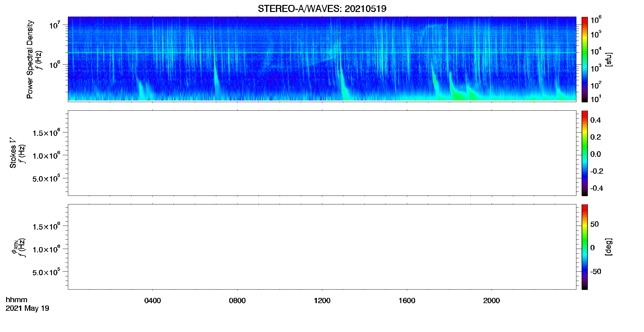This screenshot has height=332, width=644.
Task: Click the Stokes V colorbar
Action: pos(584,153)
